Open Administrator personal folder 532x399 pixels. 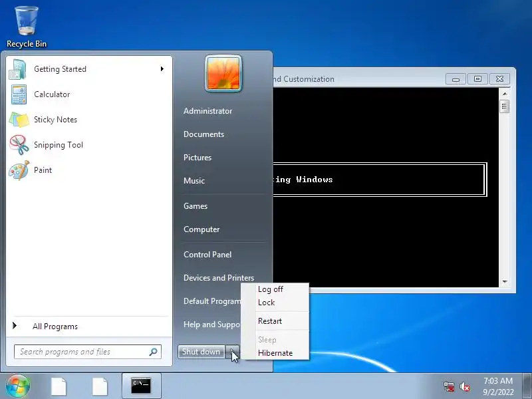coord(207,111)
